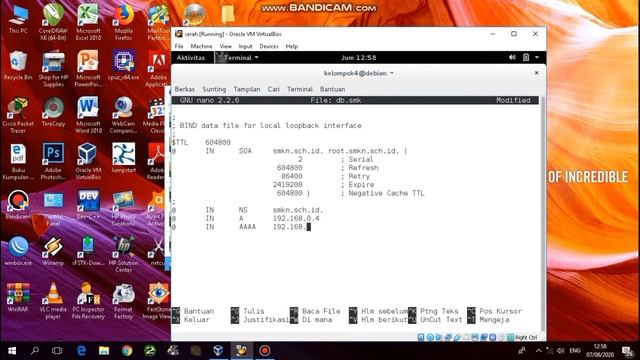Open Format Factory desktop shortcut
This screenshot has height=360, width=640.
coord(123,301)
